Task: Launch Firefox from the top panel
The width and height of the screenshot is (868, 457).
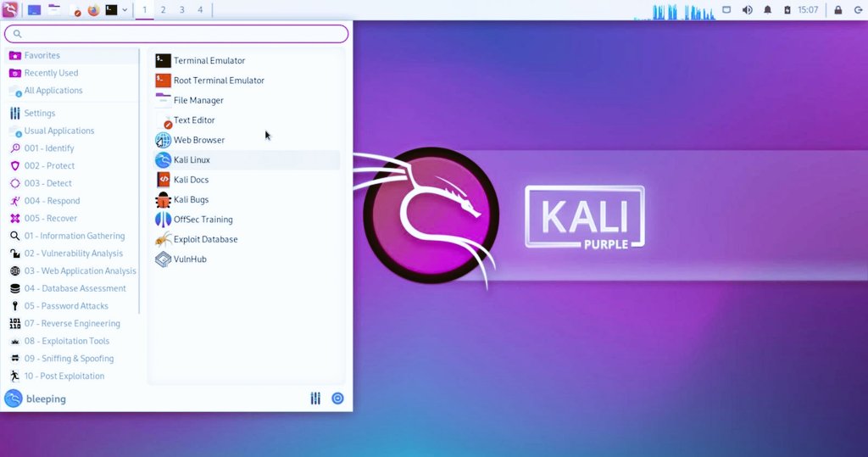Action: coord(93,10)
